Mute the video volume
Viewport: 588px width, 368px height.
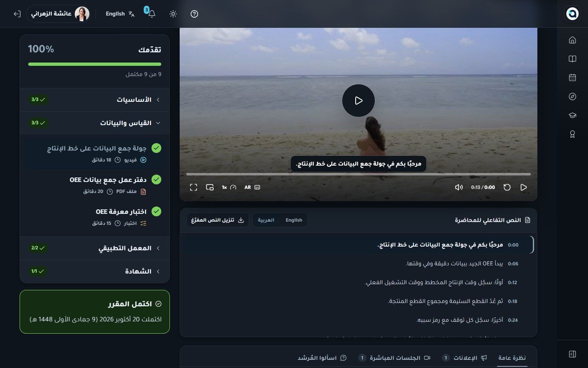click(459, 187)
